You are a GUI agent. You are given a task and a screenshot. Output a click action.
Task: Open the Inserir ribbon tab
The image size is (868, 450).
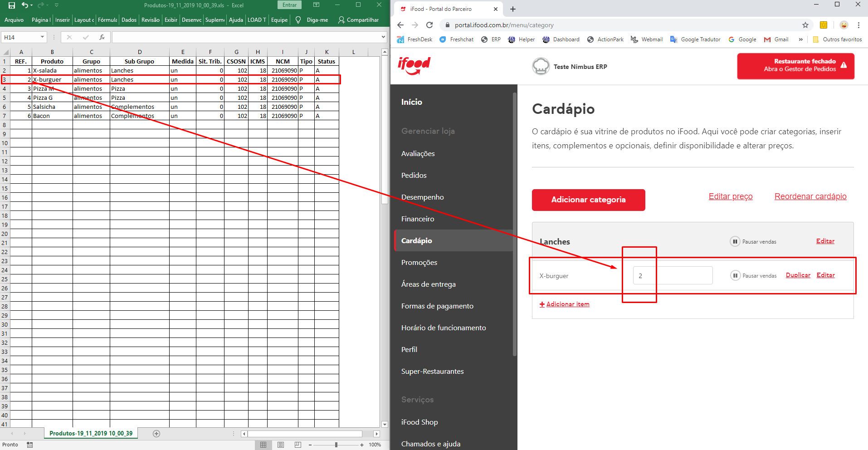[63, 20]
